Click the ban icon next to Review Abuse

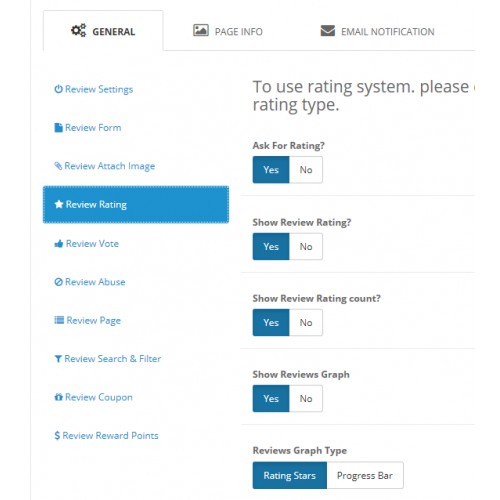click(x=58, y=282)
